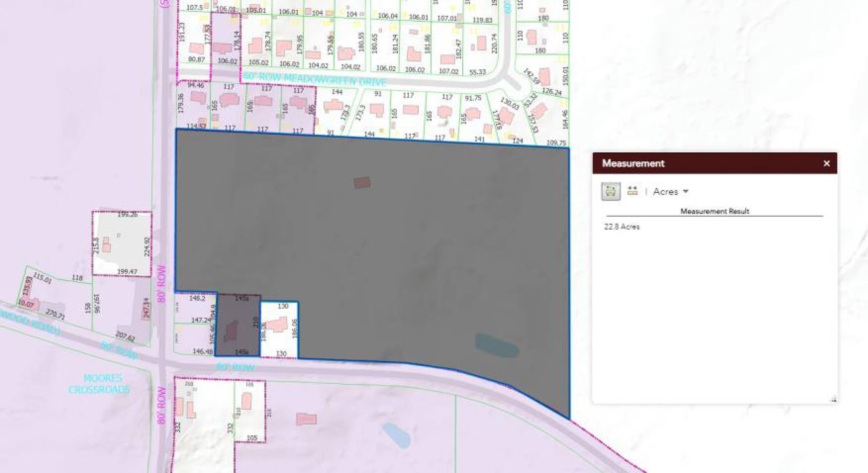This screenshot has width=868, height=473.
Task: Select the small parcel labeled 105 at bottom
Action: 250,423
